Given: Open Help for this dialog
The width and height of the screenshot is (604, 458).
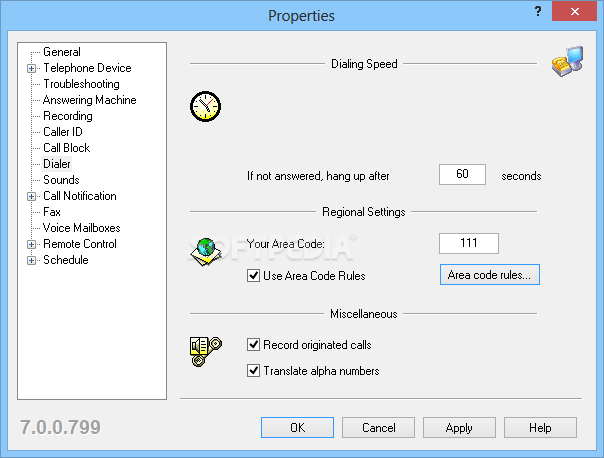Looking at the screenshot, I should [x=540, y=428].
